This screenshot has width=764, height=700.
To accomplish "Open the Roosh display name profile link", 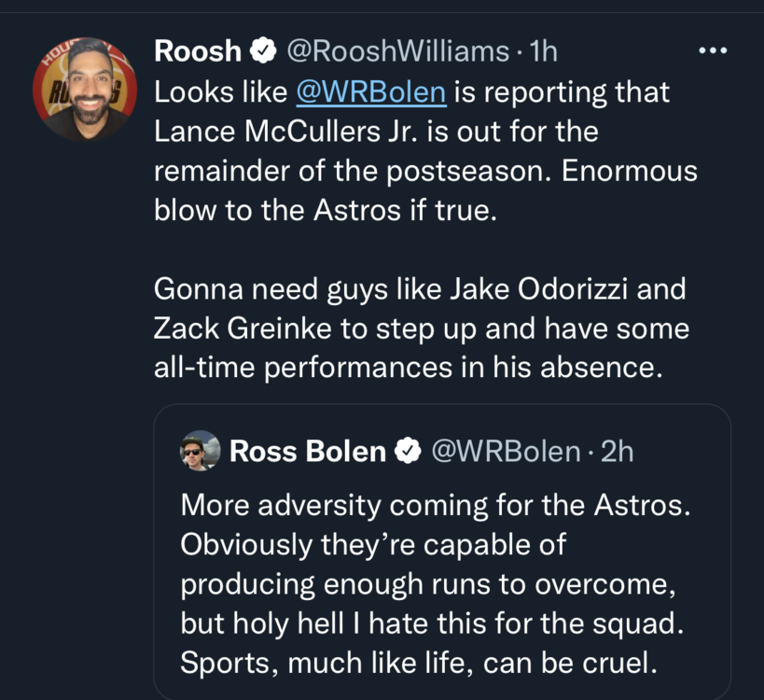I will pos(197,51).
